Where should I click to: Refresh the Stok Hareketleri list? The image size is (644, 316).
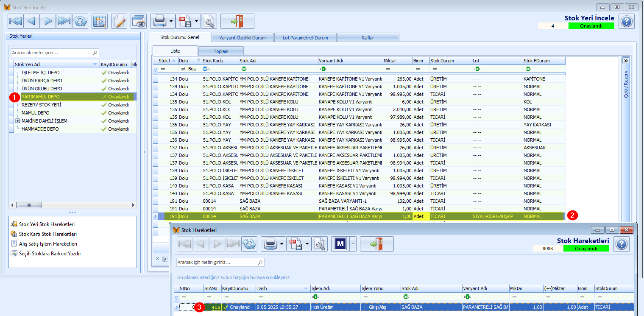[249, 244]
